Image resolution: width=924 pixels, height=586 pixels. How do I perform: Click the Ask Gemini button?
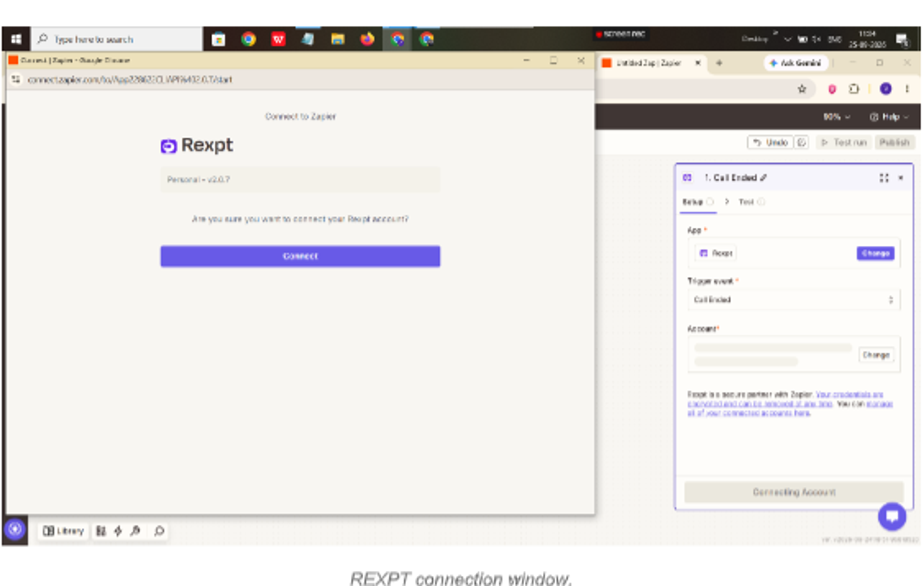click(x=796, y=63)
